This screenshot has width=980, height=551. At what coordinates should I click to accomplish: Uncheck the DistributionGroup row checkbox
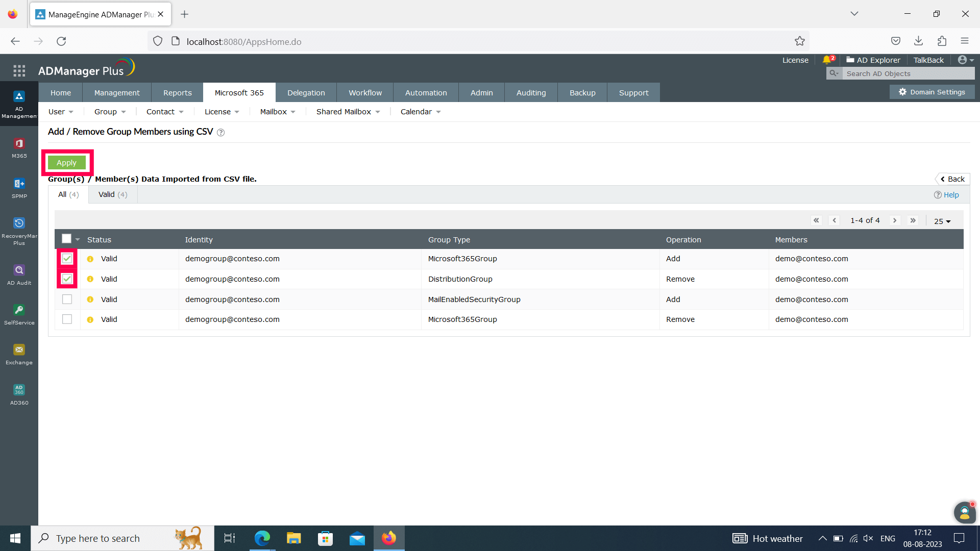(x=67, y=279)
